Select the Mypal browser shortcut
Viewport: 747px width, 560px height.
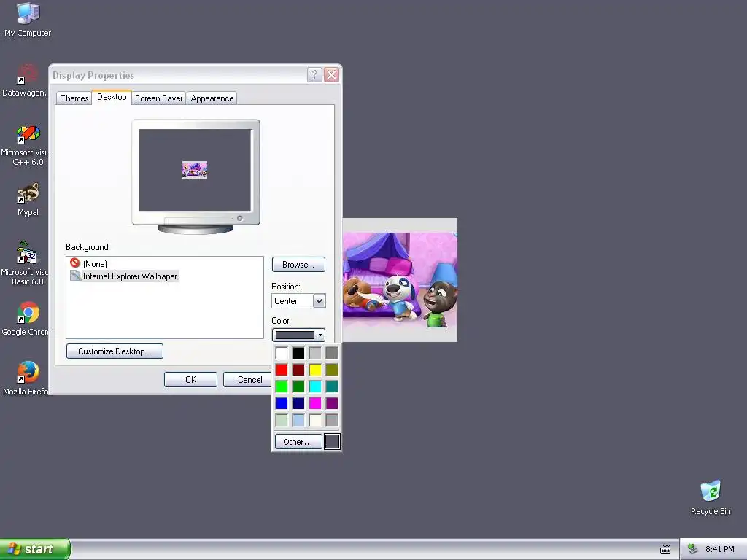coord(28,200)
